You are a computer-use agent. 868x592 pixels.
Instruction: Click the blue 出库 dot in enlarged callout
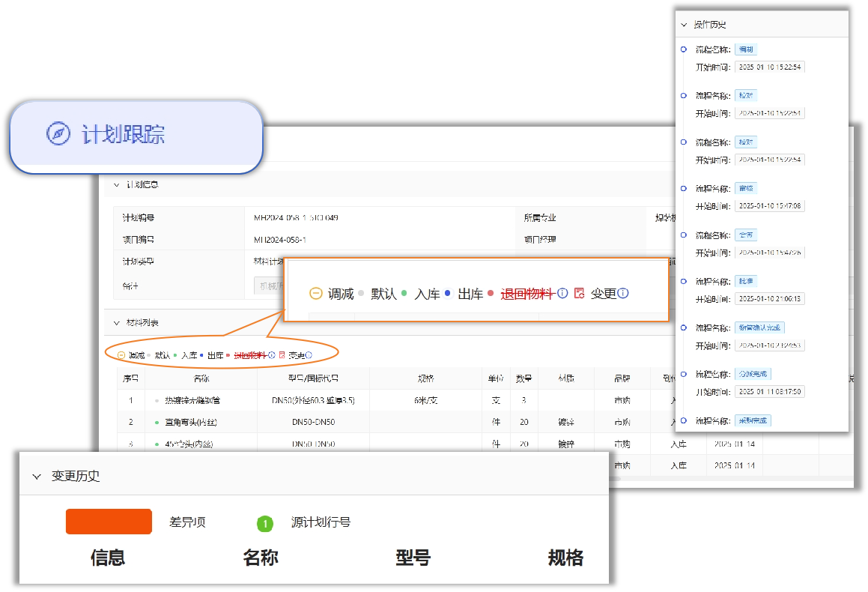click(447, 294)
